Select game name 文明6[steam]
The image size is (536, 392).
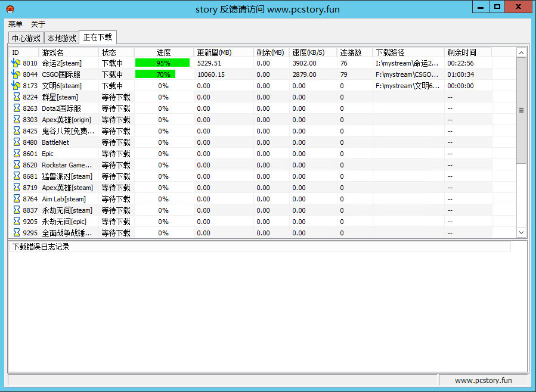click(62, 86)
